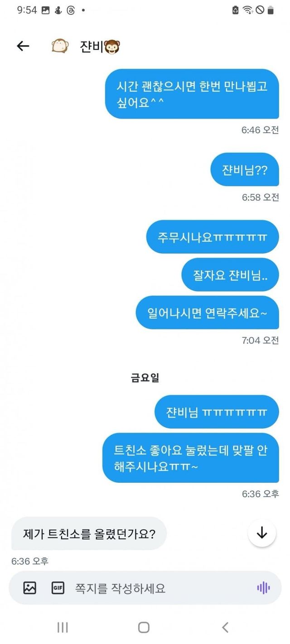Tap the 시간 괜찮으시면 message bubble
The height and width of the screenshot is (644, 290).
tap(192, 94)
